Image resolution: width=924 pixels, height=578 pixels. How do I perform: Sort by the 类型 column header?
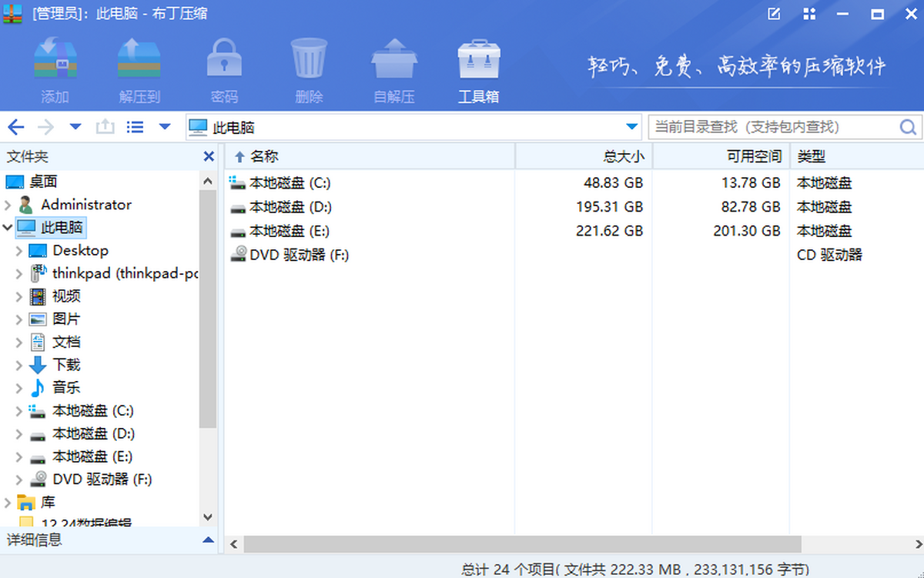857,156
